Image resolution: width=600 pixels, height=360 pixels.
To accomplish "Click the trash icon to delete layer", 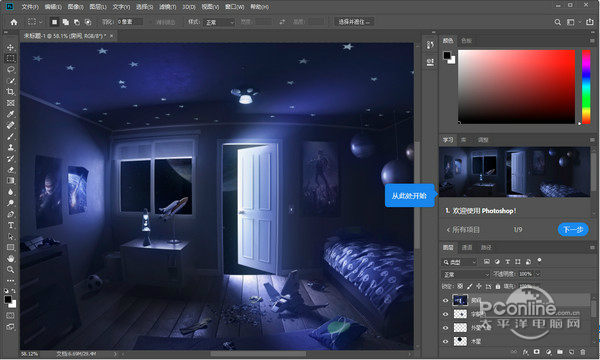I will 583,352.
